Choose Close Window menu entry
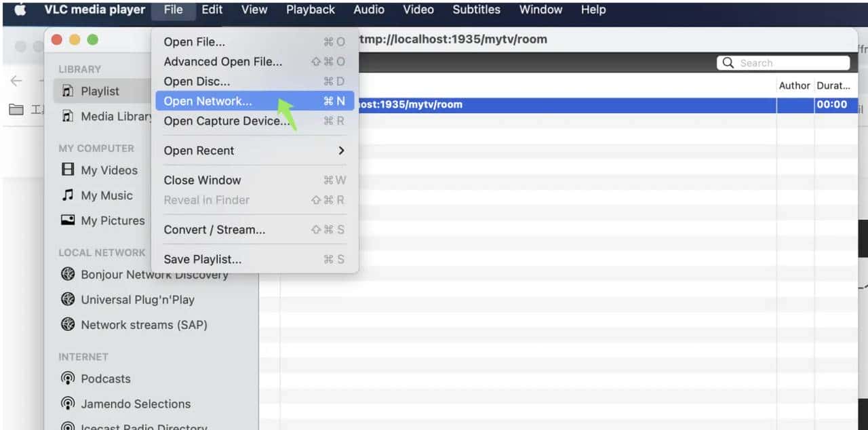This screenshot has height=430, width=868. click(x=254, y=180)
